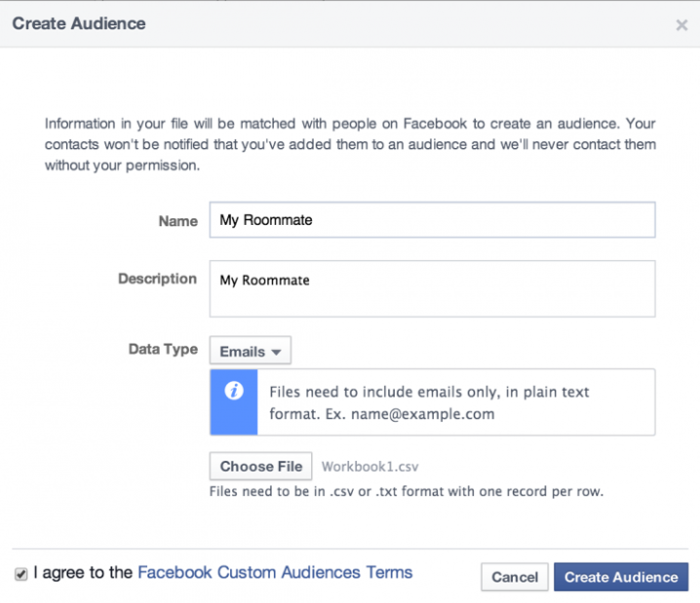Open the Facebook Custom Audiences Terms link
The height and width of the screenshot is (603, 700).
click(275, 573)
